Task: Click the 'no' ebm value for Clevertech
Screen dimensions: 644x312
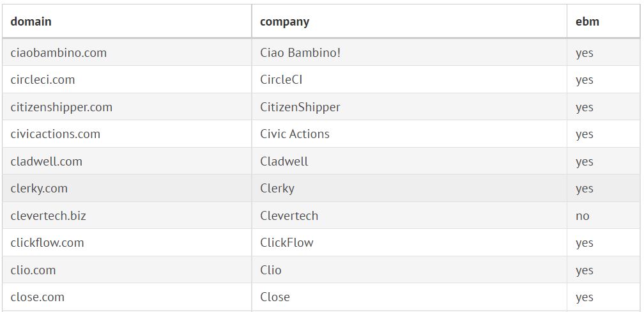Action: 582,216
